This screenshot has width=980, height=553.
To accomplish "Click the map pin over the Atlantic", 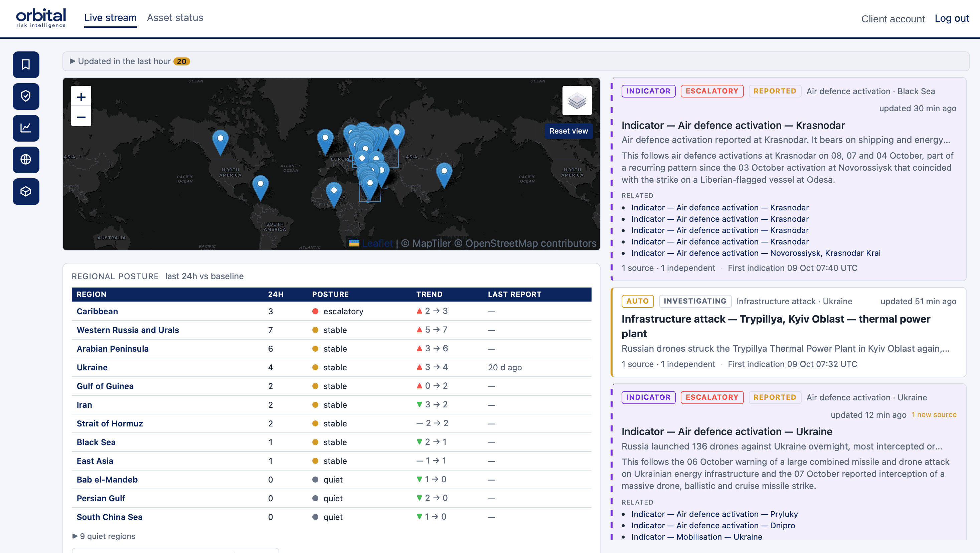I will (325, 142).
